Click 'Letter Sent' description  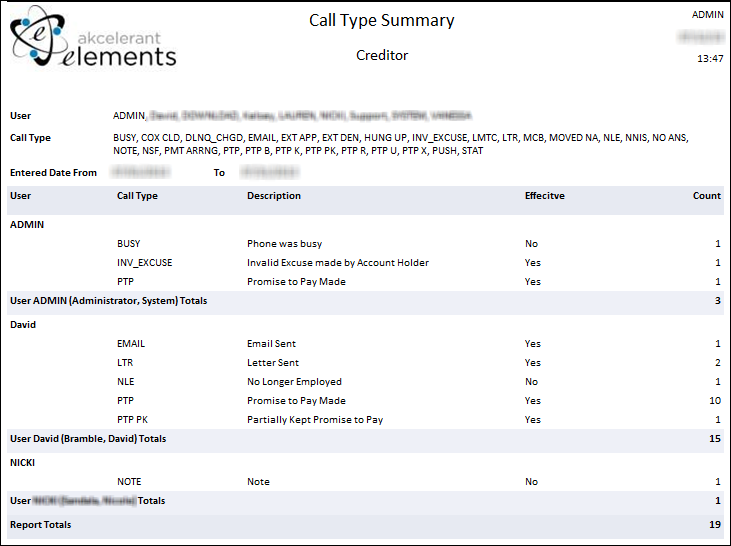273,363
